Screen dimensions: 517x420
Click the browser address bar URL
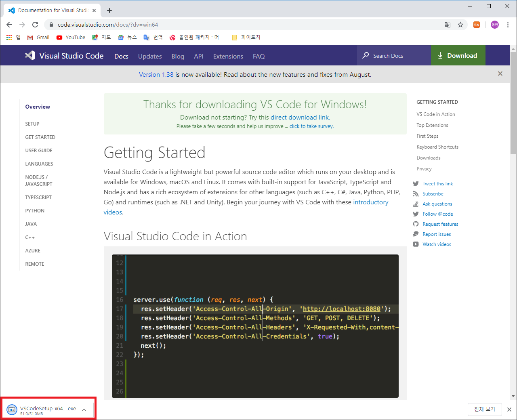click(108, 25)
